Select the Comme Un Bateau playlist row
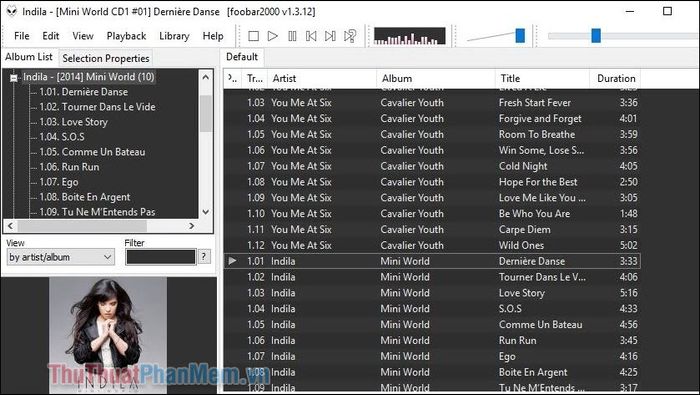Image resolution: width=700 pixels, height=395 pixels. point(432,324)
